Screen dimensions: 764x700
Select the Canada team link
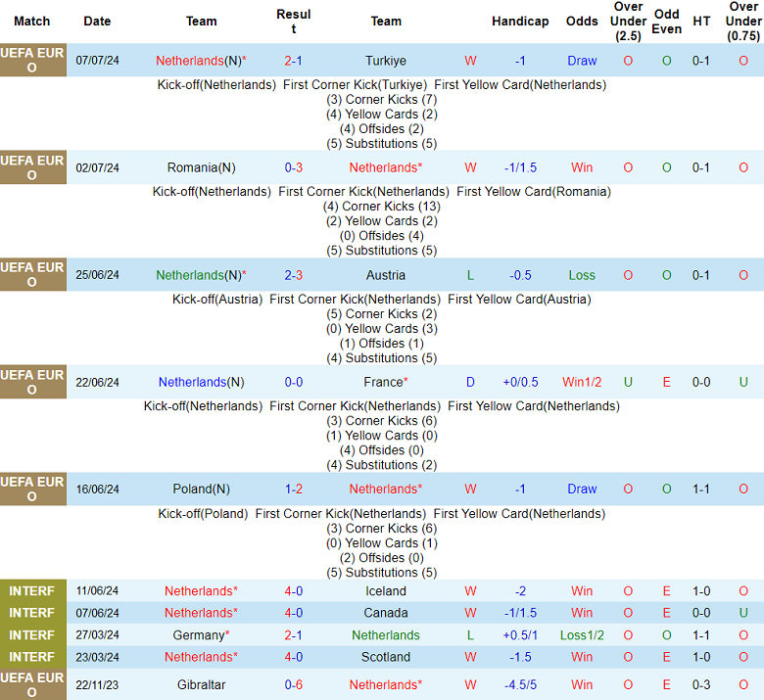(x=385, y=613)
